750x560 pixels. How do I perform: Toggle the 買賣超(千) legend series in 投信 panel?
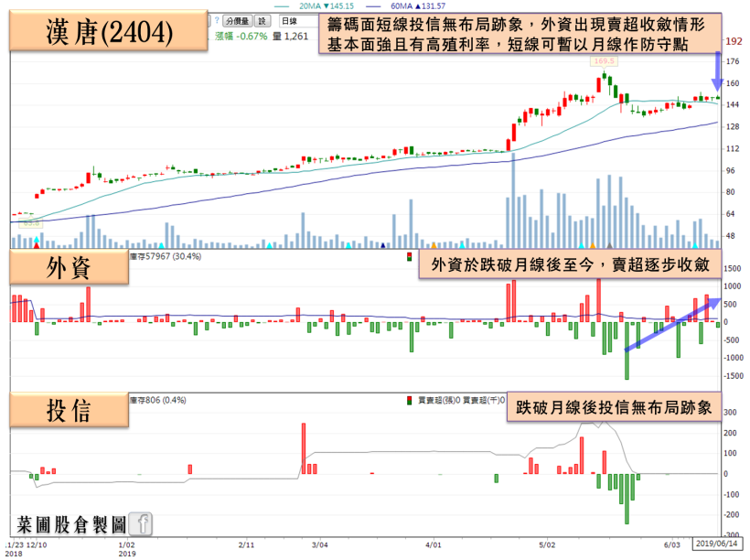tap(485, 400)
